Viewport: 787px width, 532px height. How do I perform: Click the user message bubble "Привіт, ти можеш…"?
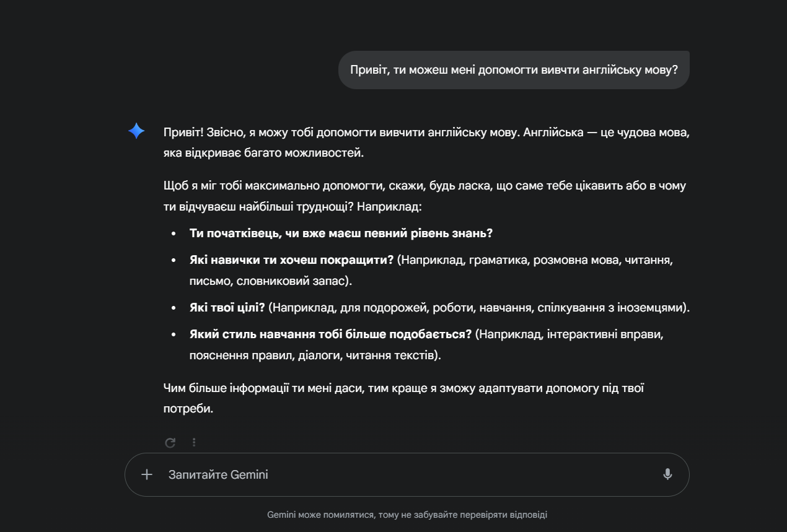coord(514,70)
